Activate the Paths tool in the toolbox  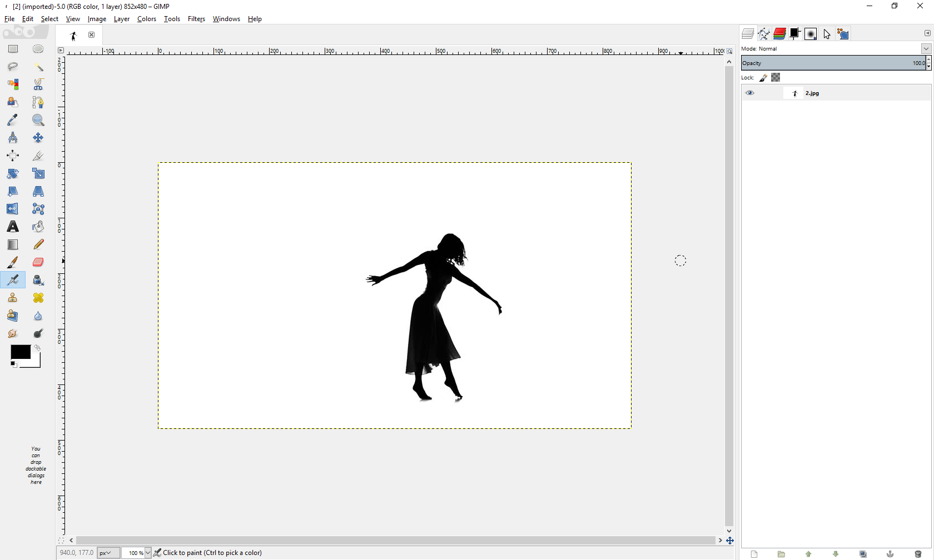click(38, 102)
